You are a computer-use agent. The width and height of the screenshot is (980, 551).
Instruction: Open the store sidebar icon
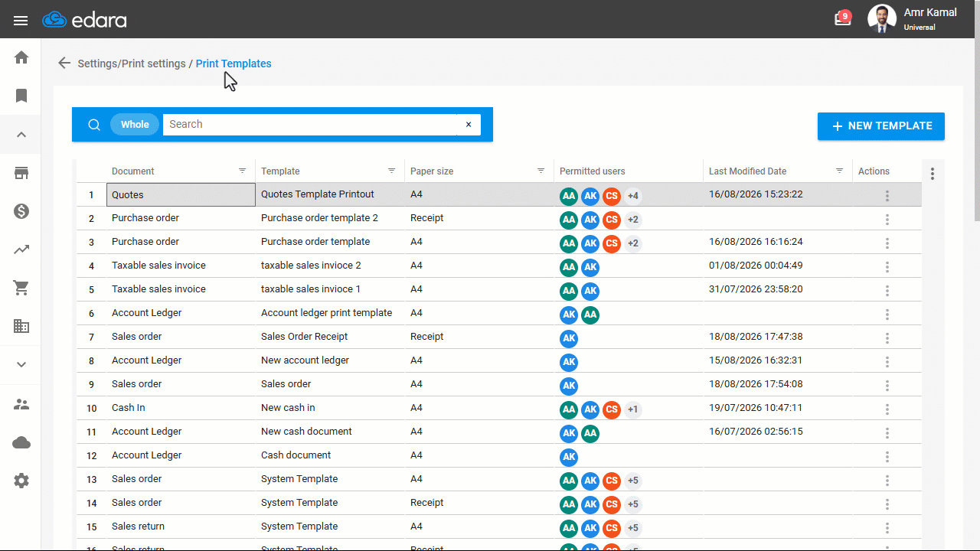[x=21, y=173]
